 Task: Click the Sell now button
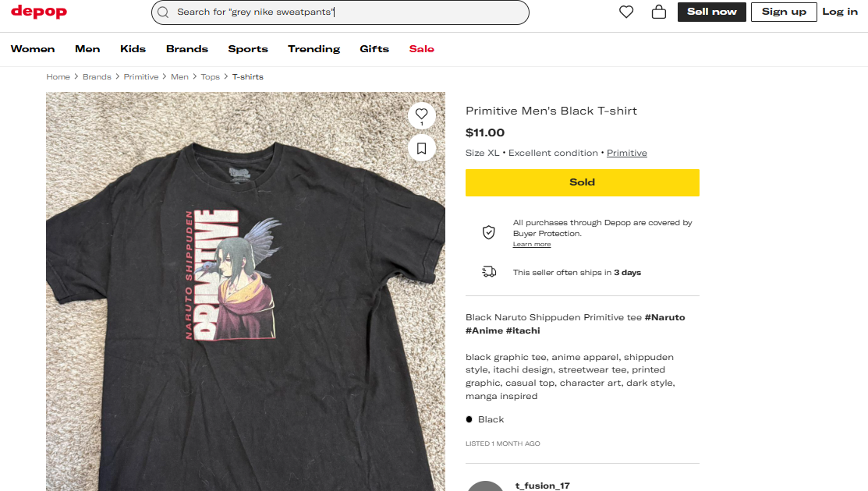tap(711, 12)
